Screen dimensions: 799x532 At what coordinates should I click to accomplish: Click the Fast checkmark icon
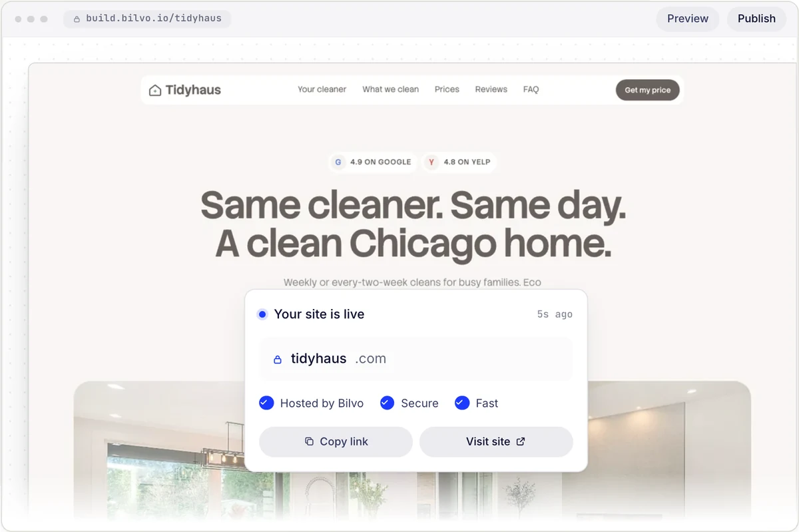point(462,403)
